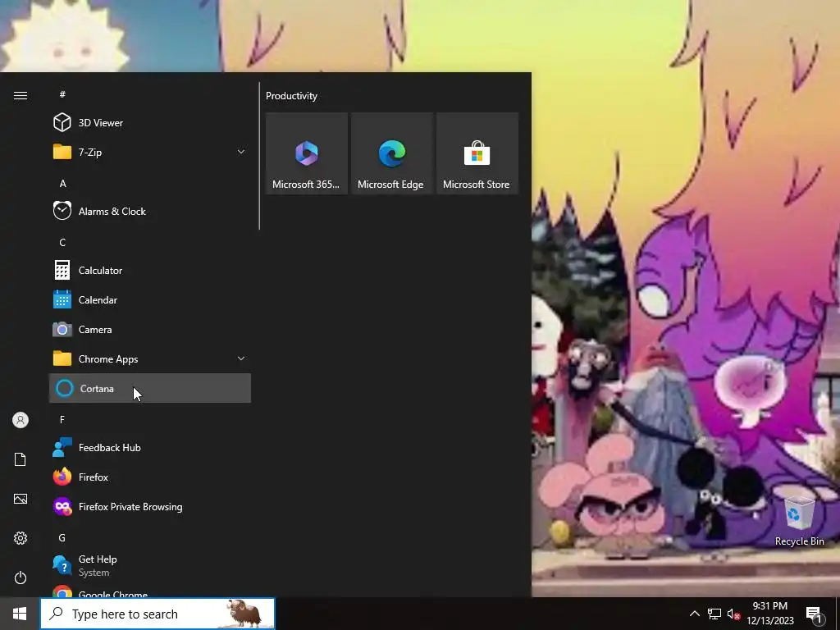Open the 3D Viewer app icon

(62, 123)
